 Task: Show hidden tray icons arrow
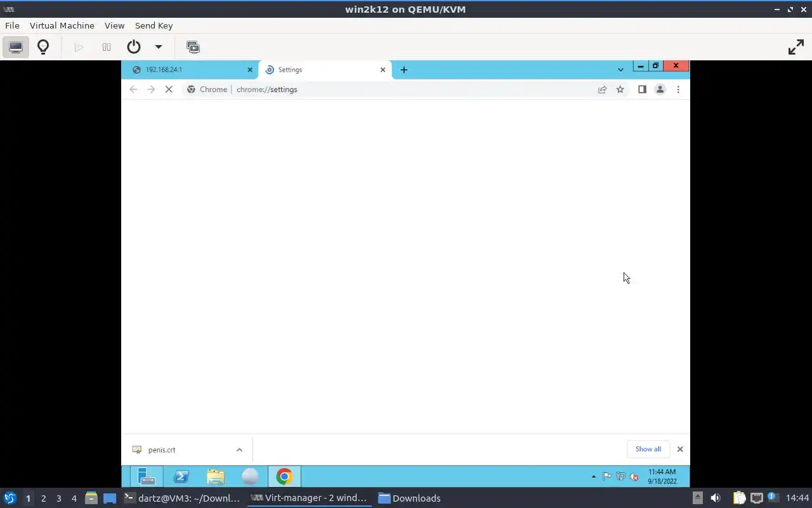594,476
